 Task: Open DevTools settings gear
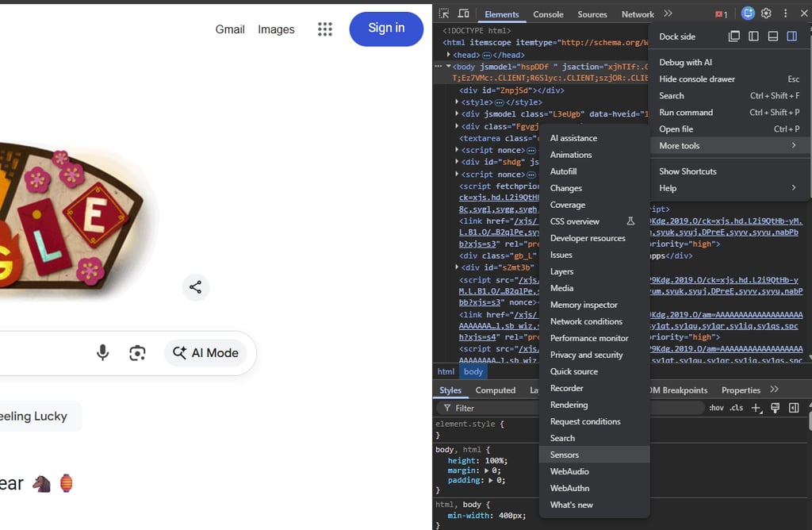pos(767,13)
